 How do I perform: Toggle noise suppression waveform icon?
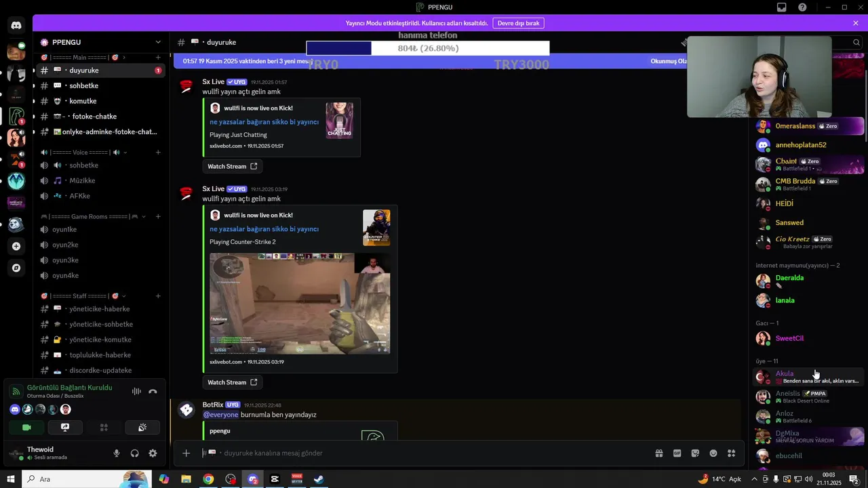click(136, 392)
